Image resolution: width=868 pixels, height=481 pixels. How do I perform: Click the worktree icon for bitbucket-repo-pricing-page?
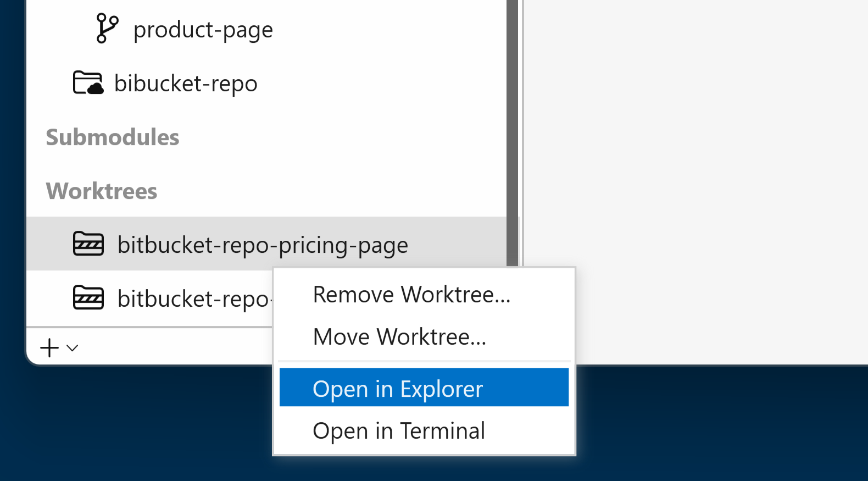88,244
